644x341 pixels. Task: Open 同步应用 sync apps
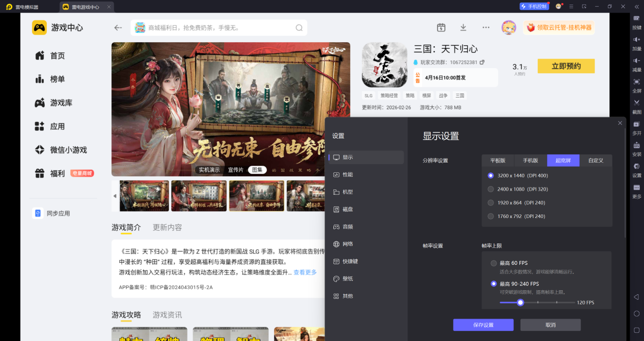click(x=51, y=213)
